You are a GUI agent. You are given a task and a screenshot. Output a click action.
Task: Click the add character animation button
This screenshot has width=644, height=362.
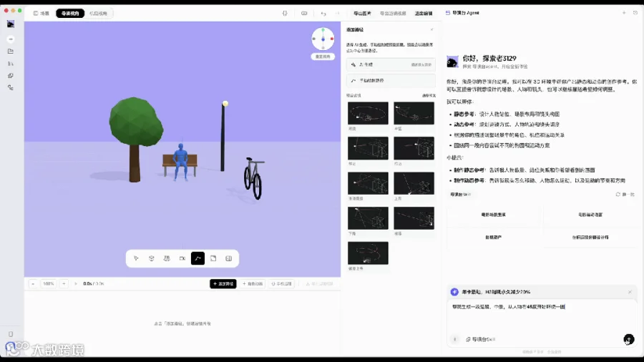coord(252,283)
